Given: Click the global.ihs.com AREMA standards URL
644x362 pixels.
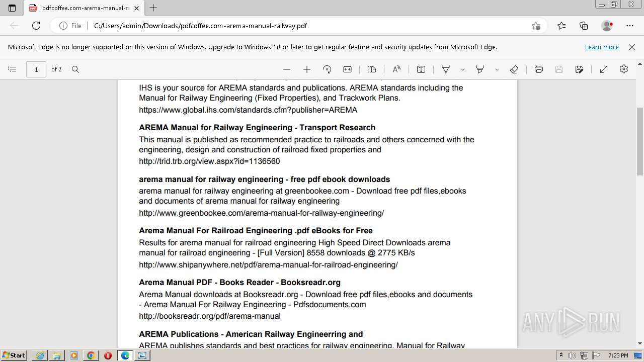Looking at the screenshot, I should pos(248,110).
